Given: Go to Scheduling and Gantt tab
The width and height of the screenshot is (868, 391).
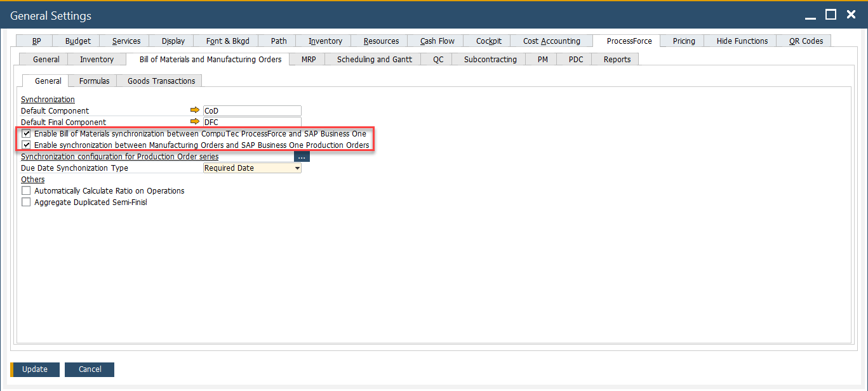Looking at the screenshot, I should (x=374, y=60).
